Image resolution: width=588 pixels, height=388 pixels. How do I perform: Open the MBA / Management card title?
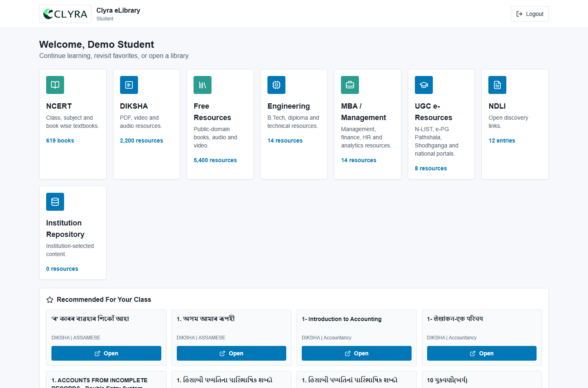[x=363, y=112]
